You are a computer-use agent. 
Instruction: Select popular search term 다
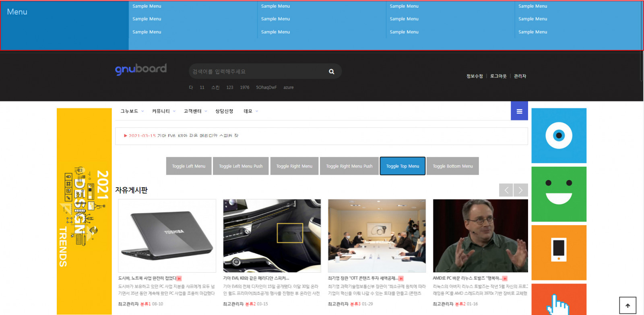tap(191, 87)
